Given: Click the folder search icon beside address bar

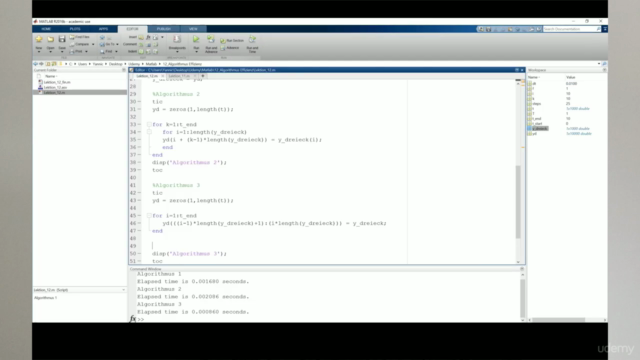Looking at the screenshot, I should (x=604, y=64).
